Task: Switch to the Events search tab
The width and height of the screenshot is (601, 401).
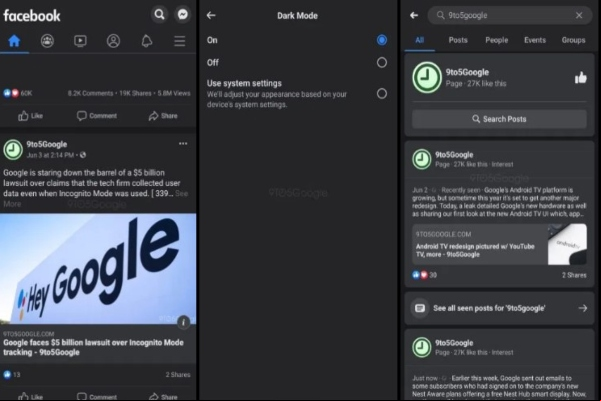Action: click(535, 40)
